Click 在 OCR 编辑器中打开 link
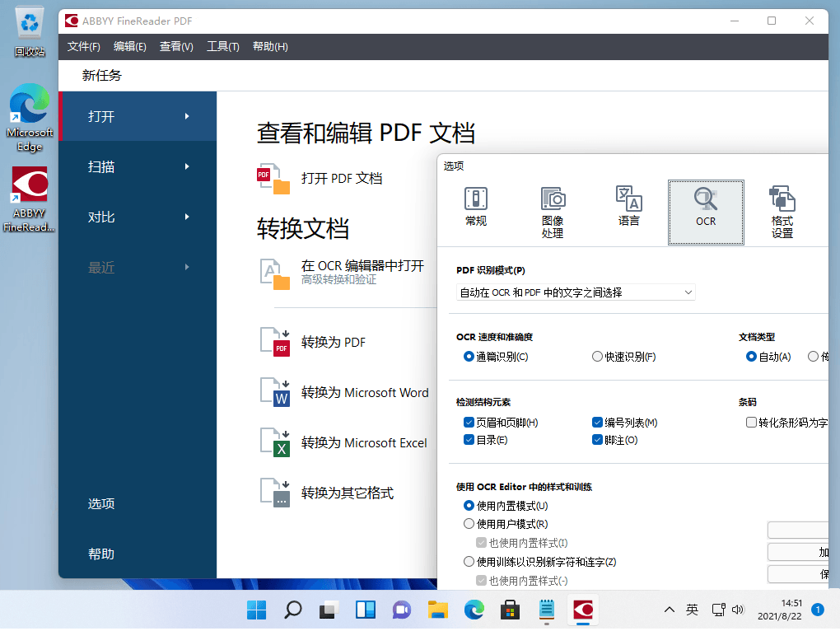 (362, 266)
